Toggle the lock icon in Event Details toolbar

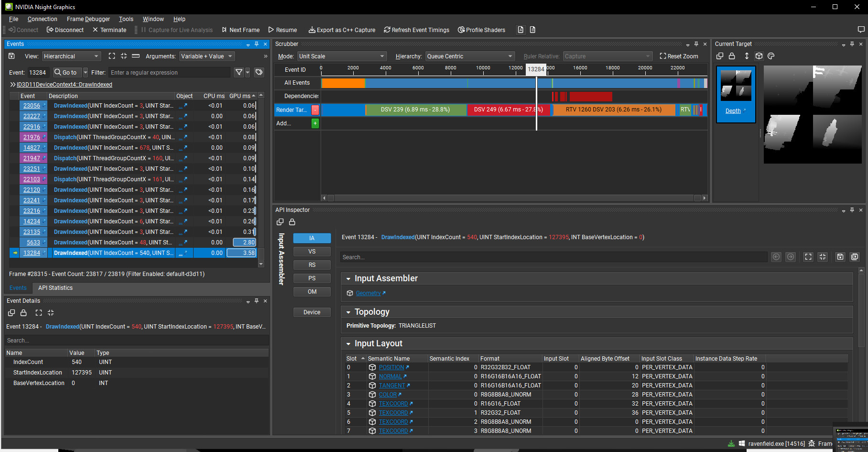[23, 313]
